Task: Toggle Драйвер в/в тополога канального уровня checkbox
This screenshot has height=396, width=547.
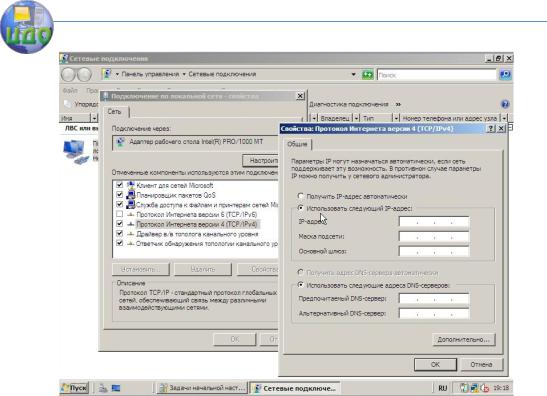Action: click(x=120, y=233)
